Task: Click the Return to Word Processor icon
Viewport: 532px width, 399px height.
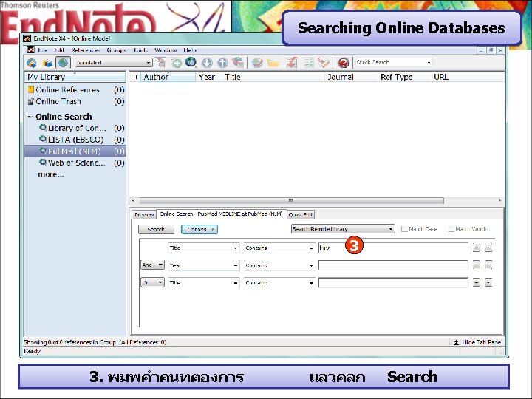Action: tap(324, 62)
